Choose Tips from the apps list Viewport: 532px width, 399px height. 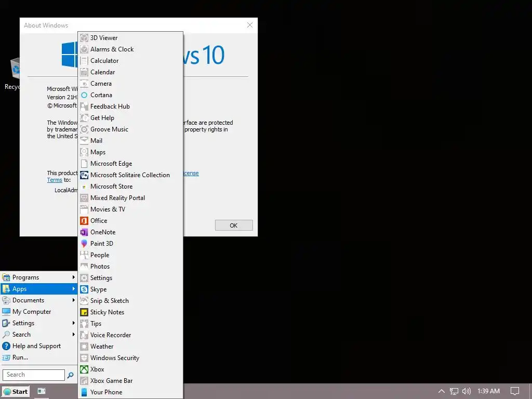click(x=130, y=324)
